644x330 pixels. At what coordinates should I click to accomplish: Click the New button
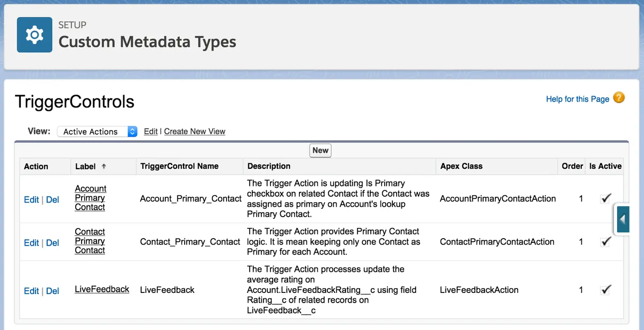320,150
